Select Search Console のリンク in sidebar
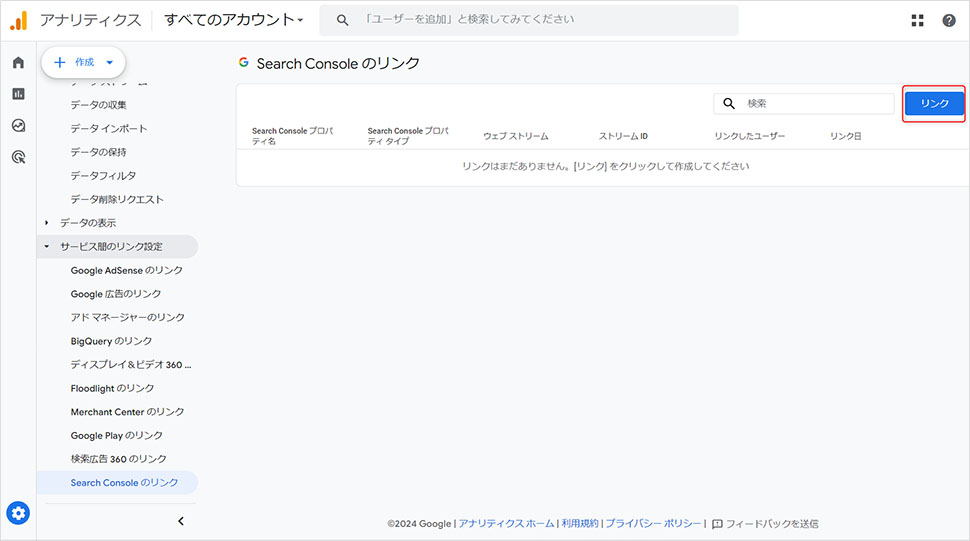The width and height of the screenshot is (970, 541). click(x=118, y=482)
